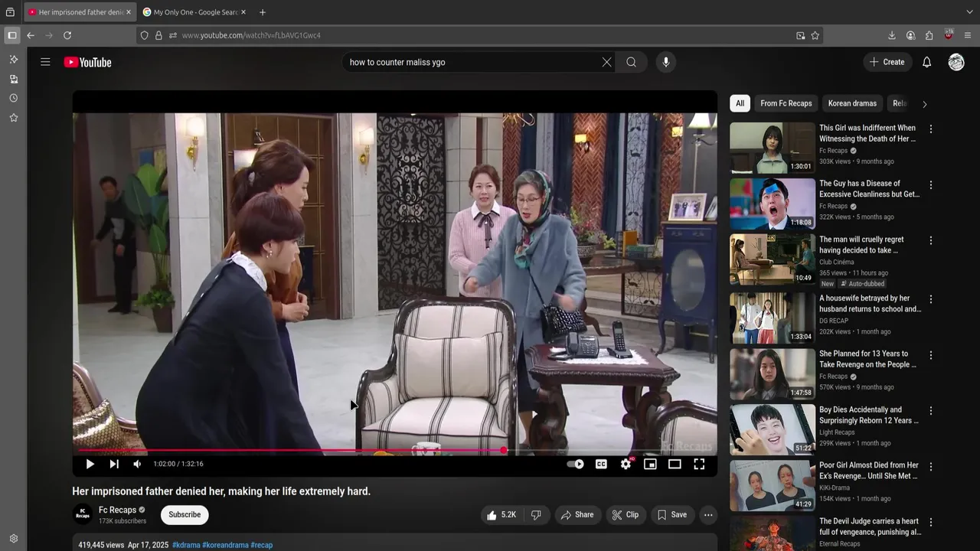The height and width of the screenshot is (551, 980).
Task: Open the YouTube guide hamburger menu
Action: tap(45, 62)
